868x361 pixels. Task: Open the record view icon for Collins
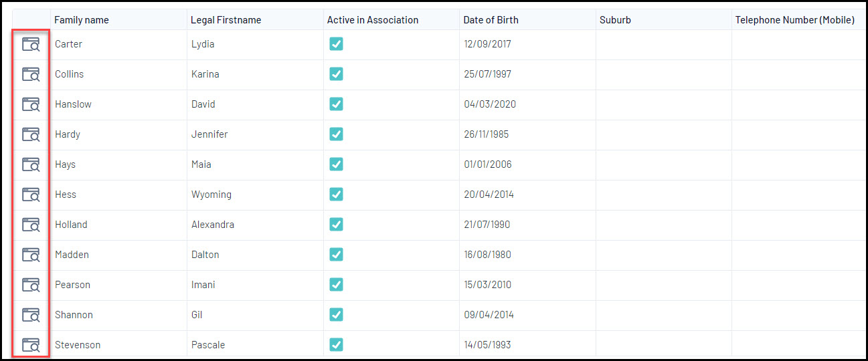[31, 74]
